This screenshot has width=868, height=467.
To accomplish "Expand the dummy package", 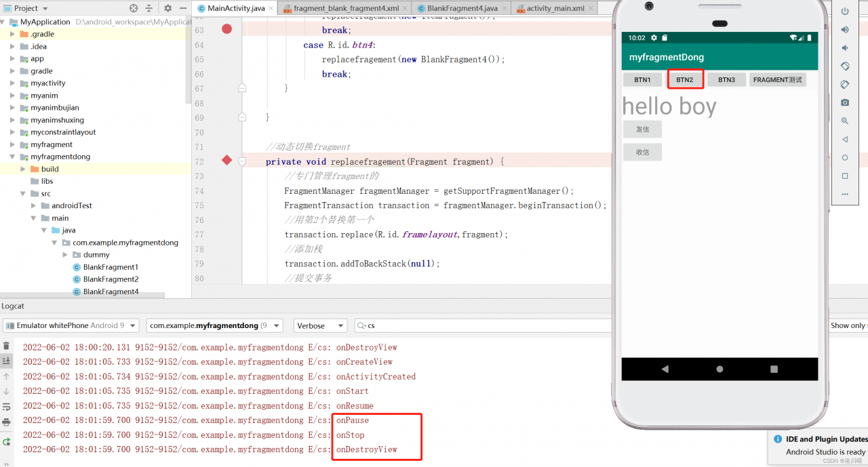I will (x=66, y=255).
